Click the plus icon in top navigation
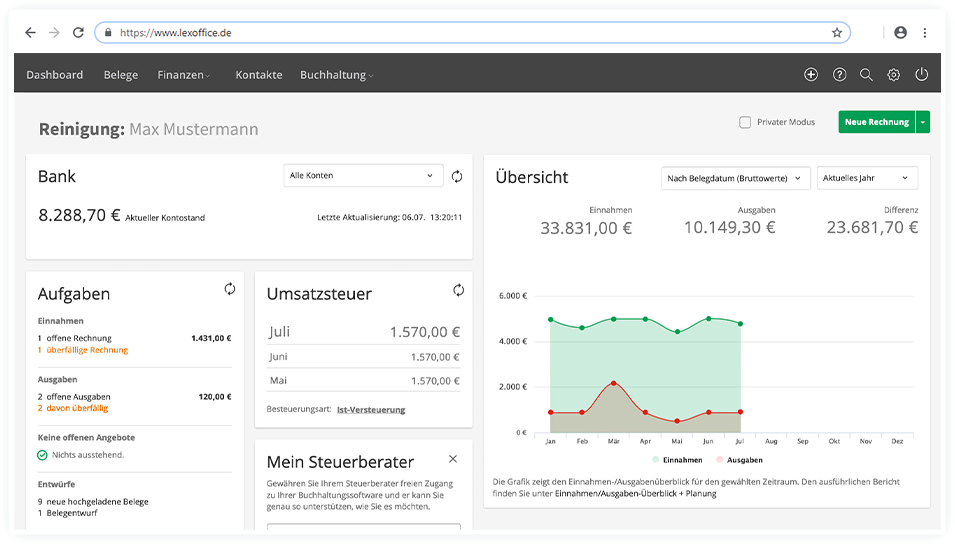This screenshot has width=955, height=544. point(811,75)
